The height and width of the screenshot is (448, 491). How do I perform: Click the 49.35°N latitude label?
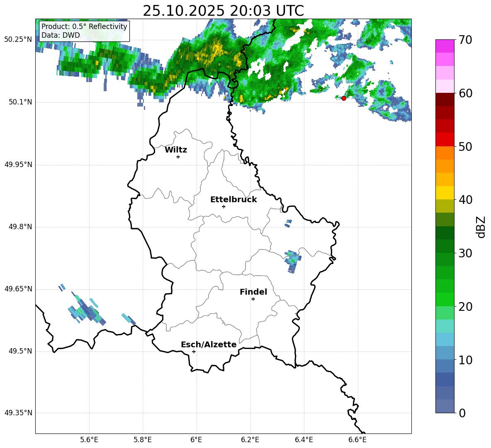coord(18,413)
